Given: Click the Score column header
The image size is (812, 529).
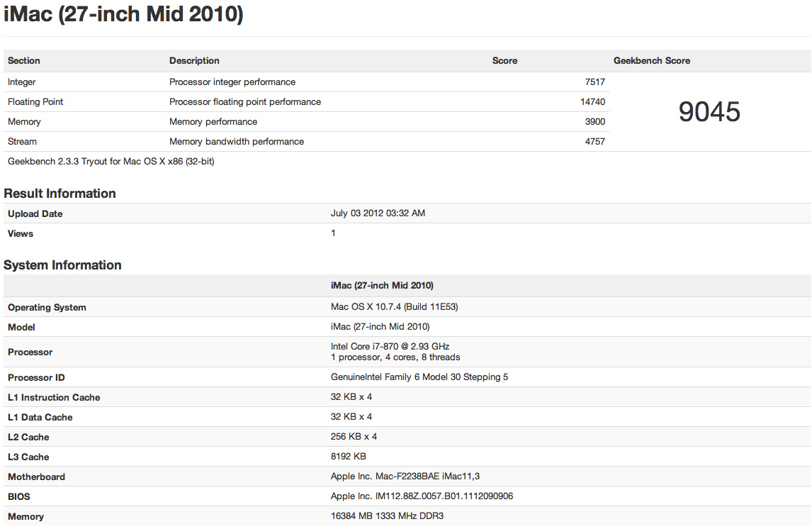Looking at the screenshot, I should (x=504, y=60).
